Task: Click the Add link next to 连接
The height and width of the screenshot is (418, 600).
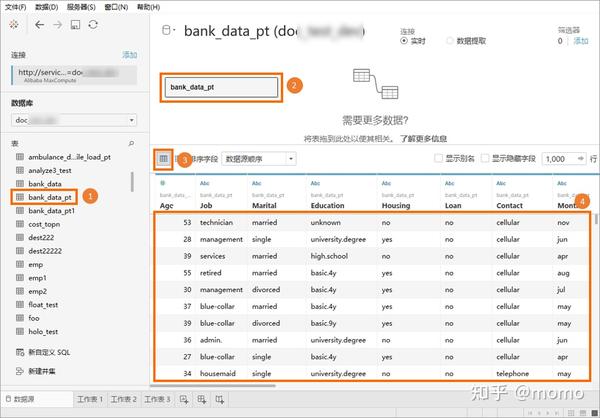Action: (x=129, y=55)
